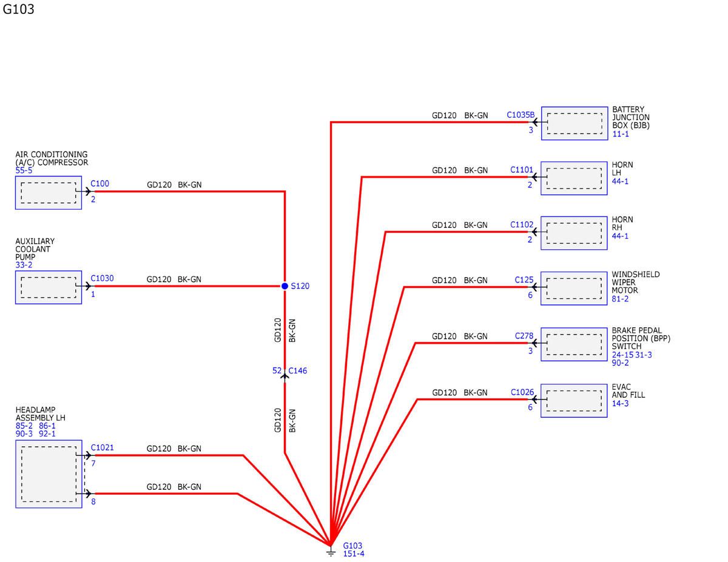Viewport: 728px width, 562px height.
Task: Go to Battery Junction Box page 11-1
Action: coord(621,134)
